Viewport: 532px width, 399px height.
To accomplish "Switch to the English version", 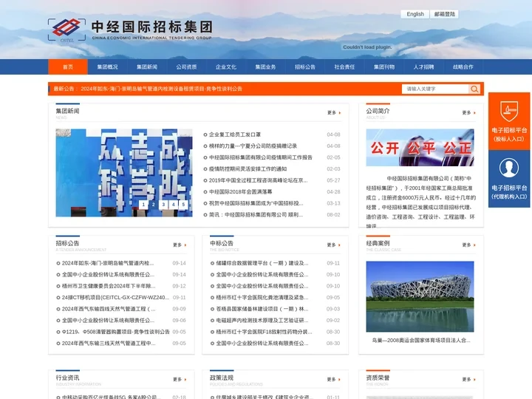I will 415,14.
